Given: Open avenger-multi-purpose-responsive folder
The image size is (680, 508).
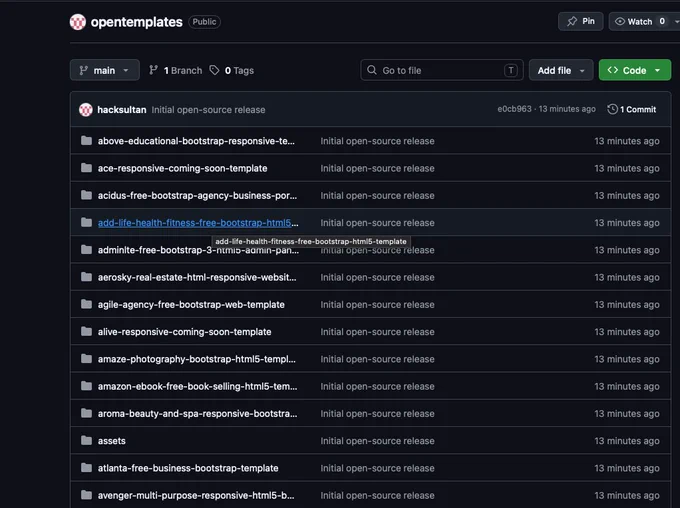Looking at the screenshot, I should [196, 495].
